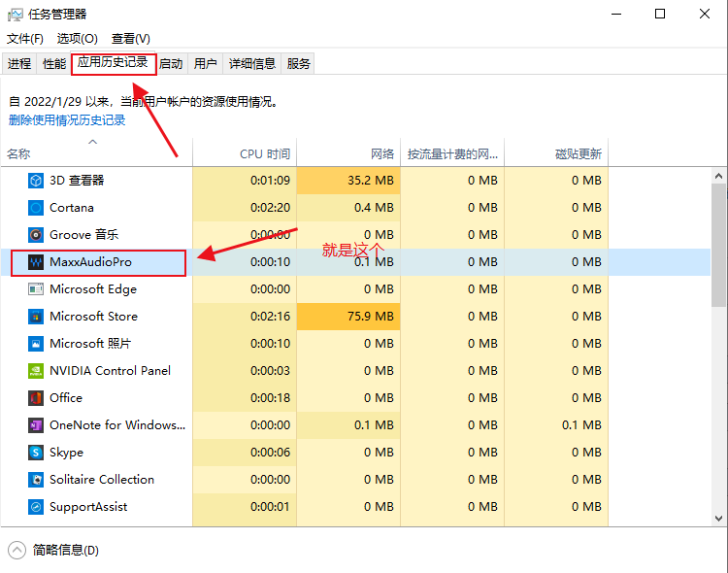This screenshot has width=728, height=573.
Task: Select the Skype row name
Action: (66, 453)
